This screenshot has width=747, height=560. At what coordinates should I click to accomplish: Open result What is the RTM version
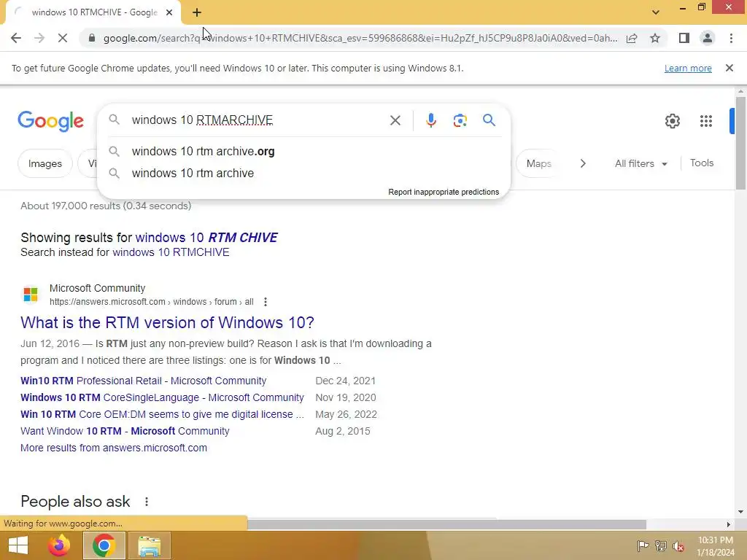[x=167, y=322]
